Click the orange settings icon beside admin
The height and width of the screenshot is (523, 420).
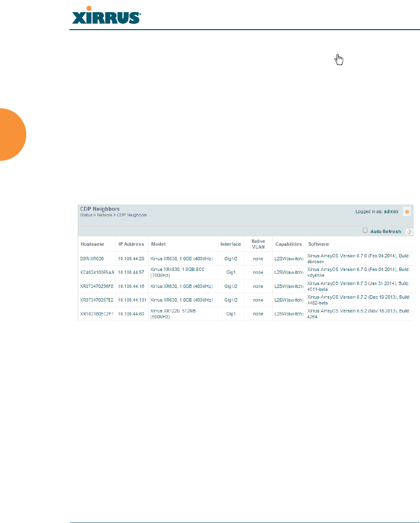coord(407,212)
